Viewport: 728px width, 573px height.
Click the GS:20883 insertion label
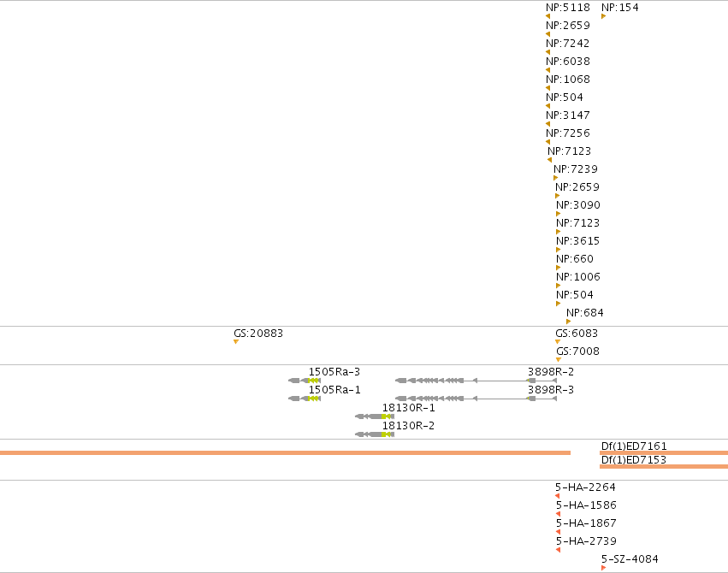(x=258, y=334)
